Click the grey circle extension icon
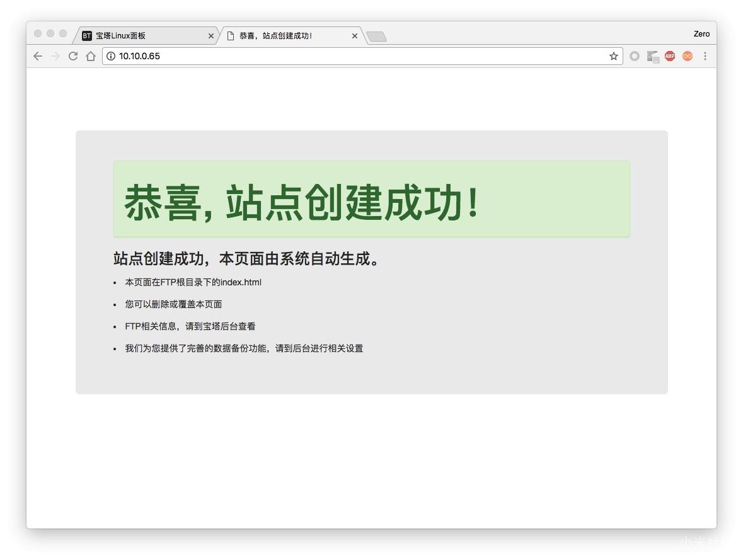The height and width of the screenshot is (560, 743). point(635,56)
